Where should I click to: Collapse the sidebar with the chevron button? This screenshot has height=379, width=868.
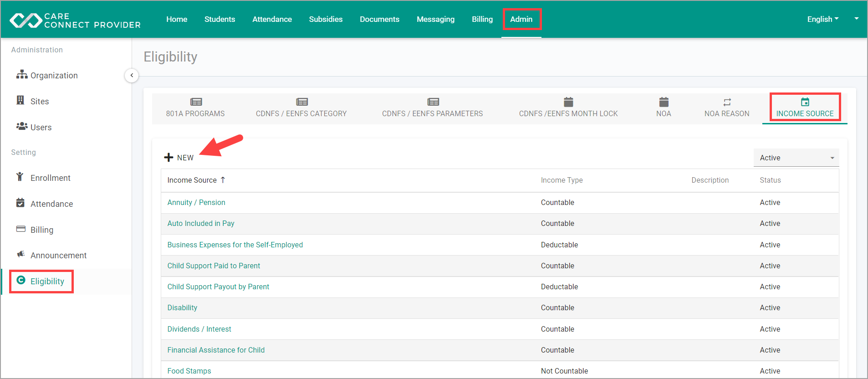pyautogui.click(x=132, y=75)
